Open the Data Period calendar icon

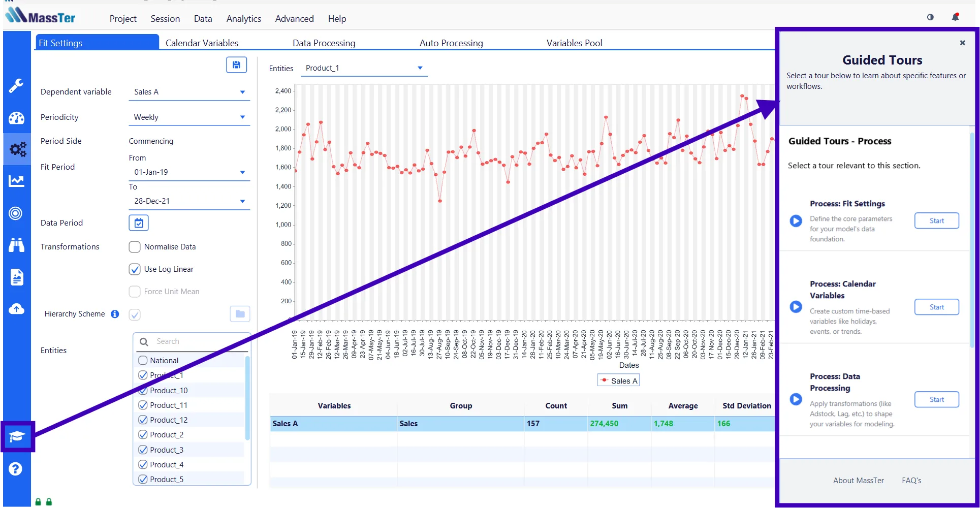[x=138, y=223]
